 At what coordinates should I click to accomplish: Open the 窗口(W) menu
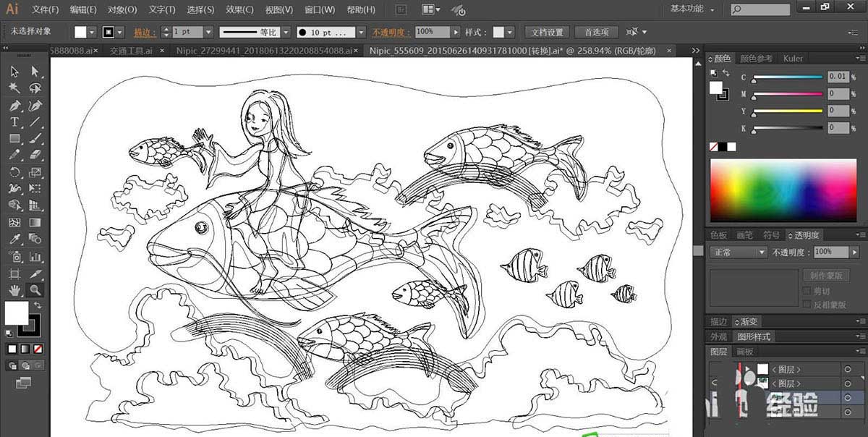(x=320, y=9)
